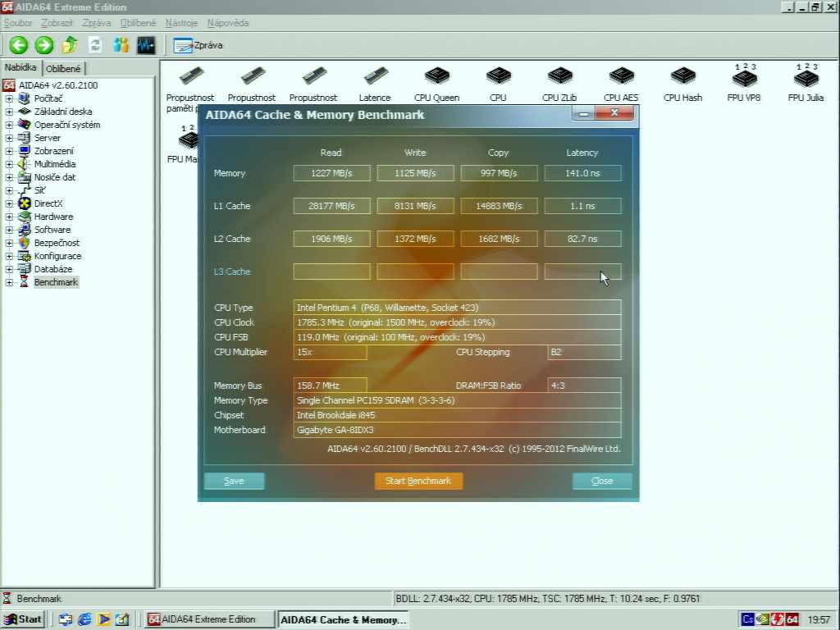Open the Zobrazit menu

click(57, 23)
